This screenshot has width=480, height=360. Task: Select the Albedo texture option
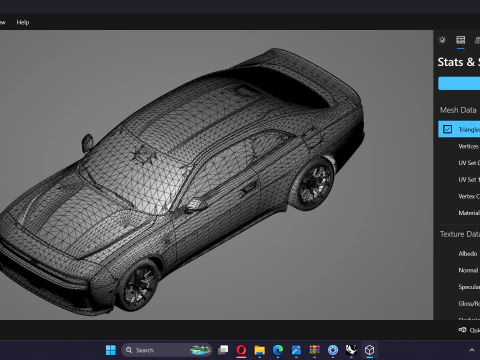[x=468, y=254]
